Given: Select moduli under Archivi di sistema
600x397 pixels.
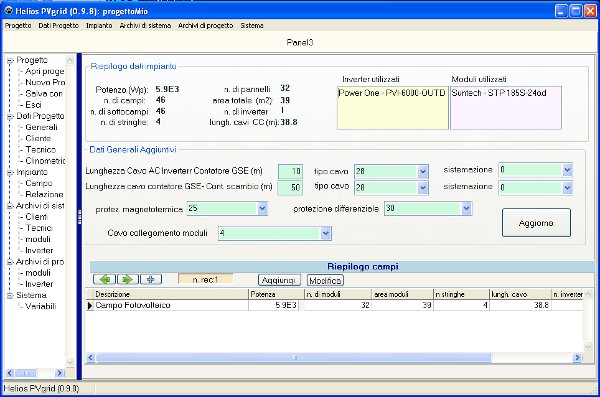Looking at the screenshot, I should click(x=38, y=239).
